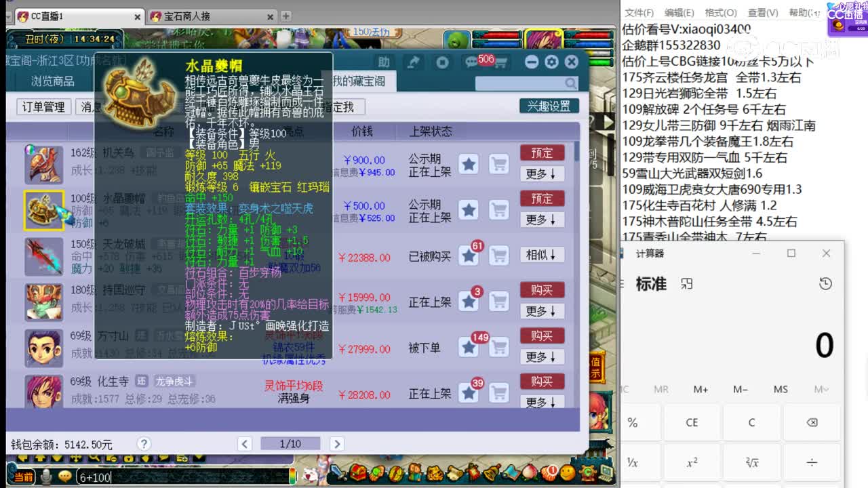Favorite the 水晶夔帽 listing with its star
The height and width of the screenshot is (488, 868).
tap(469, 209)
